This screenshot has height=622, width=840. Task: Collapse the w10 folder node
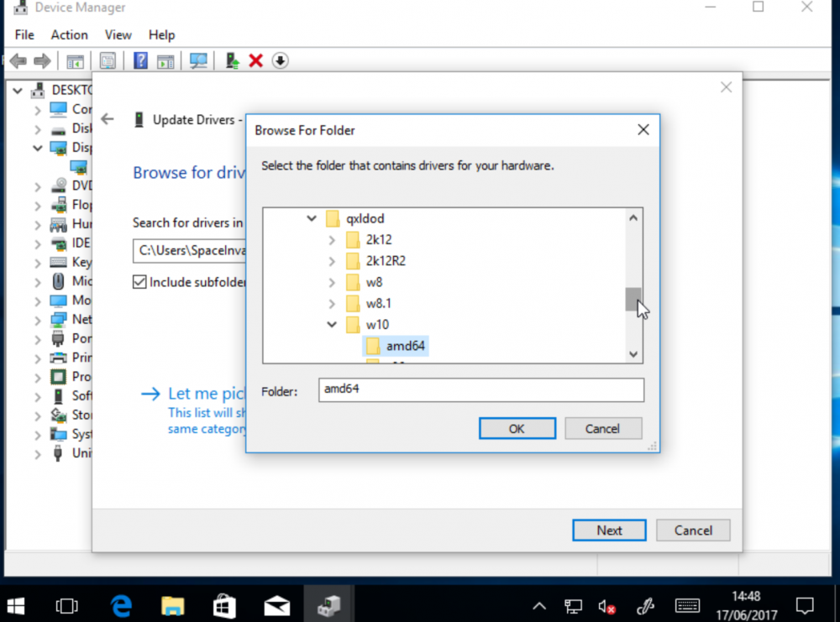pos(332,324)
